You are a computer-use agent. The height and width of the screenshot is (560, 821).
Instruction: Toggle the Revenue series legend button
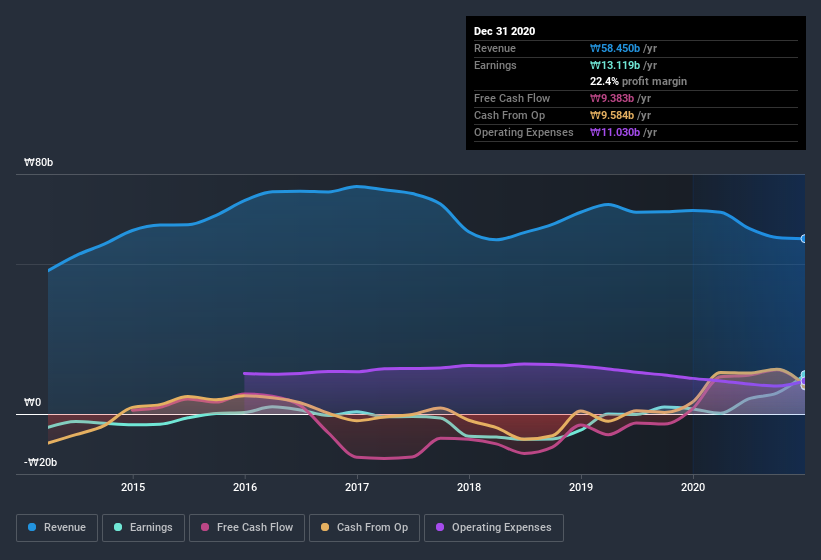point(57,528)
